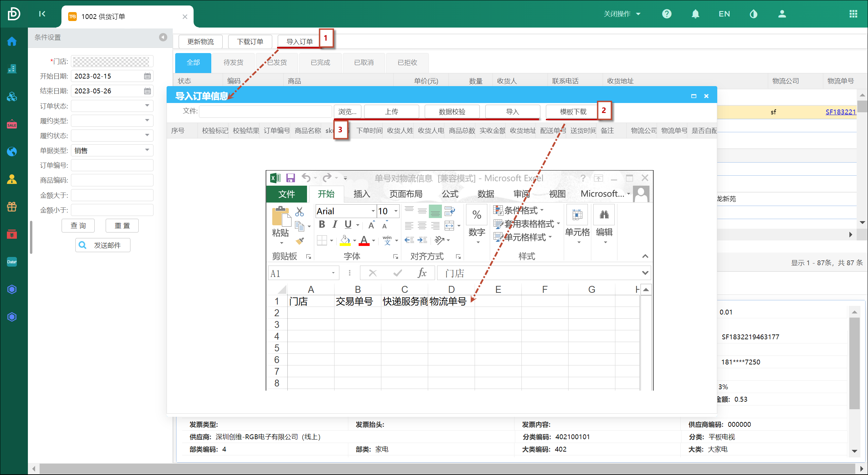The height and width of the screenshot is (475, 868).
Task: Click the building chart sidebar icon
Action: pyautogui.click(x=12, y=69)
